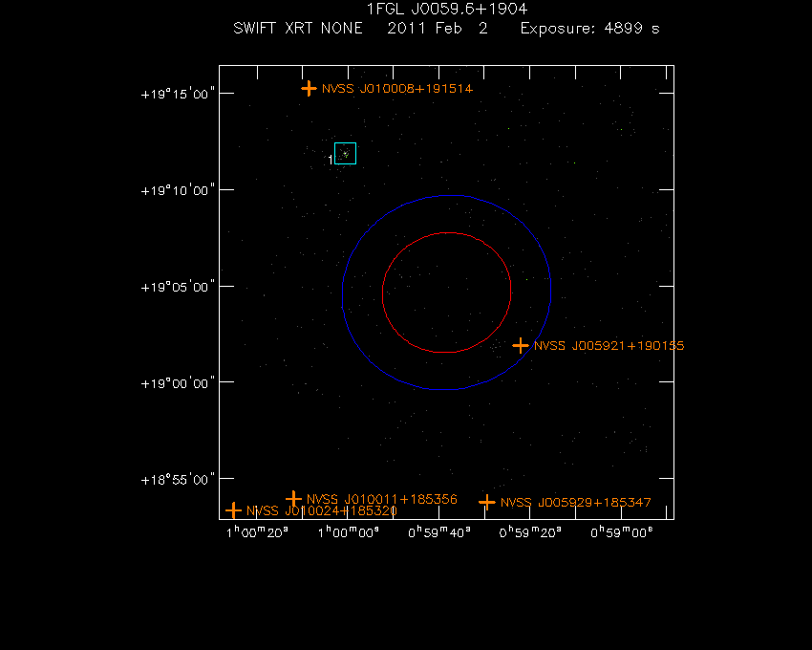Screen dimensions: 812x650
Task: Click the orange cross marker for NVSS J010008+191514
Action: coord(309,89)
